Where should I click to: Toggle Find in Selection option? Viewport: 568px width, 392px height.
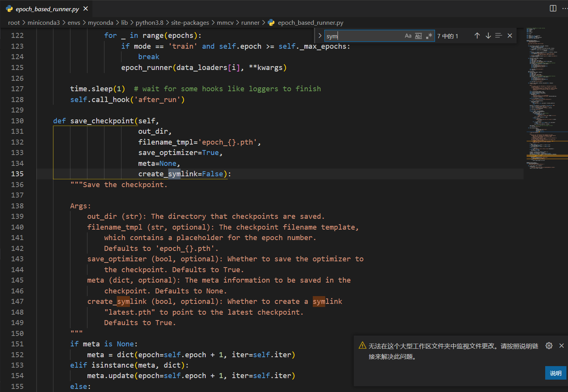click(498, 36)
